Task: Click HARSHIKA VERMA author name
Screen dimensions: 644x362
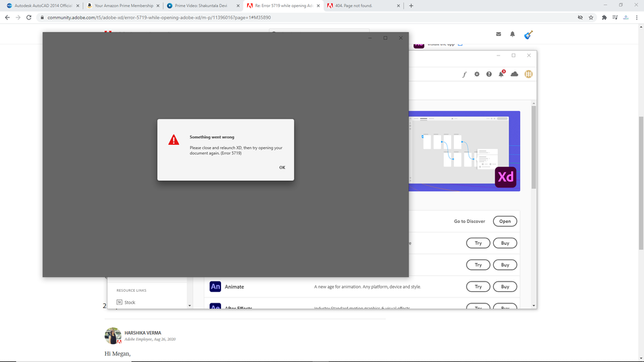Action: pyautogui.click(x=143, y=333)
